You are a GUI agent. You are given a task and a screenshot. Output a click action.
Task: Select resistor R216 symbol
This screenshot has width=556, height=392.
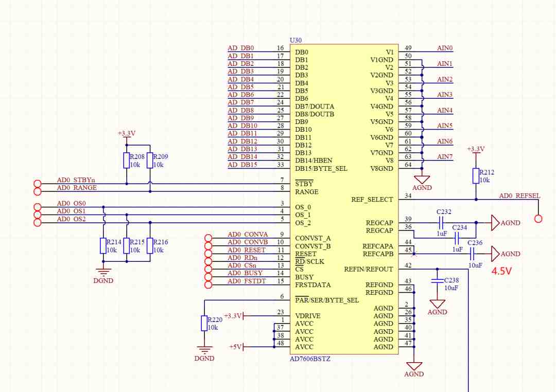[150, 246]
